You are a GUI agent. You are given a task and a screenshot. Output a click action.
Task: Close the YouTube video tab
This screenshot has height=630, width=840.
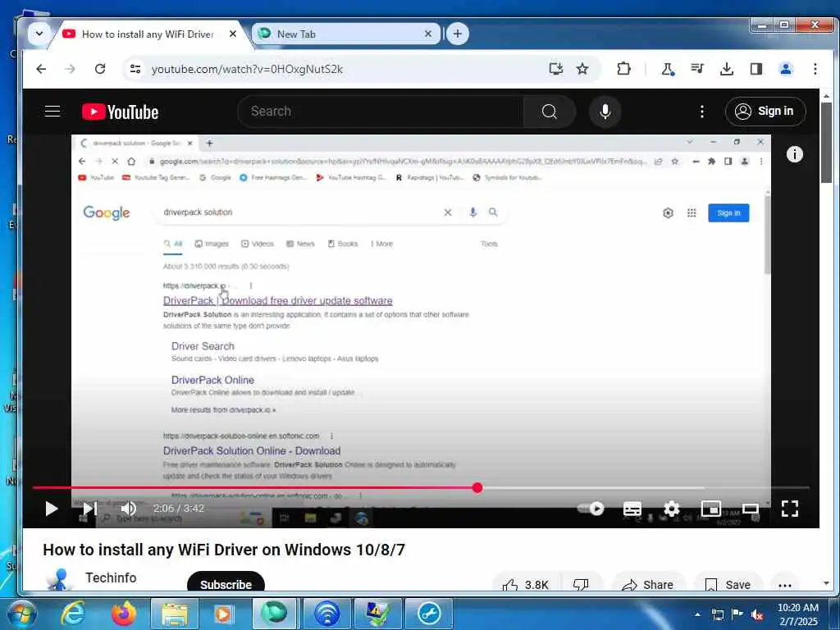[x=232, y=34]
